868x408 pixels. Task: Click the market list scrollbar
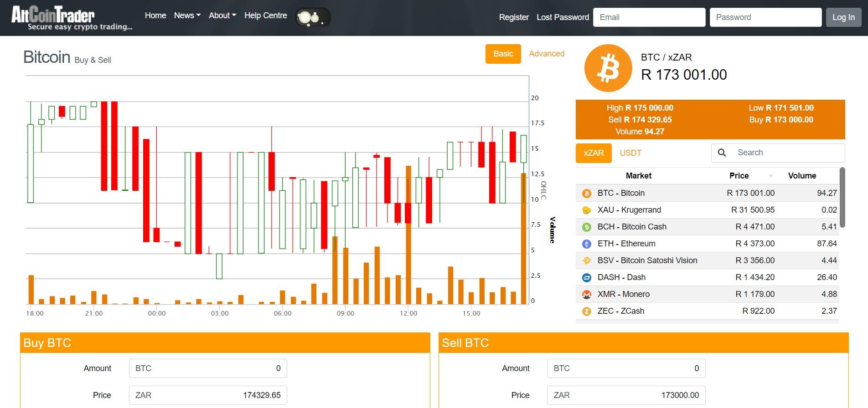click(x=842, y=197)
